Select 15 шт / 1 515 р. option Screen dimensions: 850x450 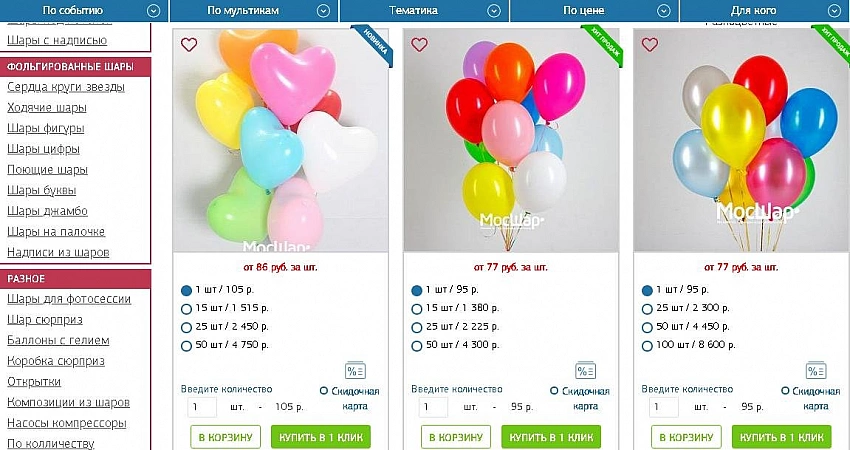point(187,309)
